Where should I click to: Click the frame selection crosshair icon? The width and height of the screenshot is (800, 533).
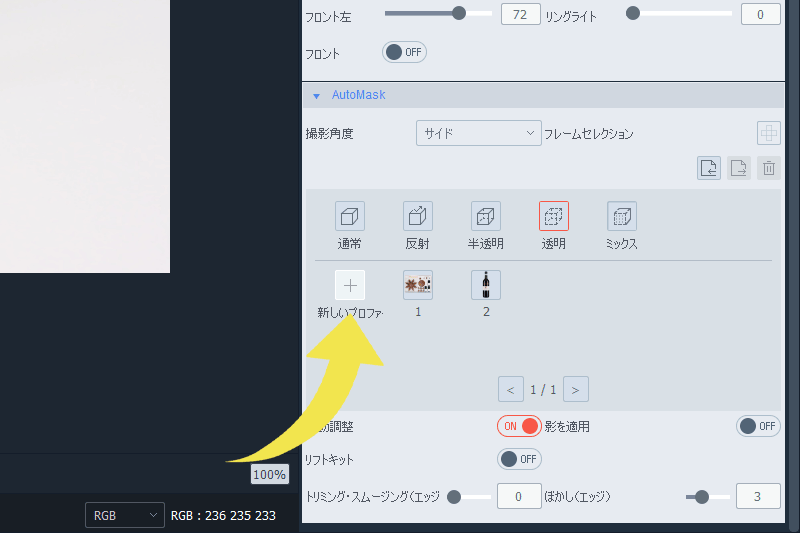point(768,133)
